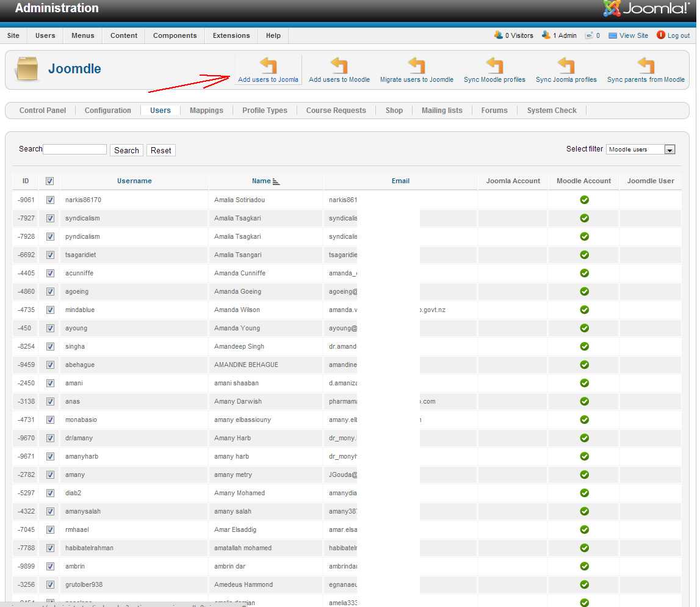This screenshot has height=607, width=700.
Task: Click the green Moodle Account checkmark for narkis86170
Action: click(584, 200)
